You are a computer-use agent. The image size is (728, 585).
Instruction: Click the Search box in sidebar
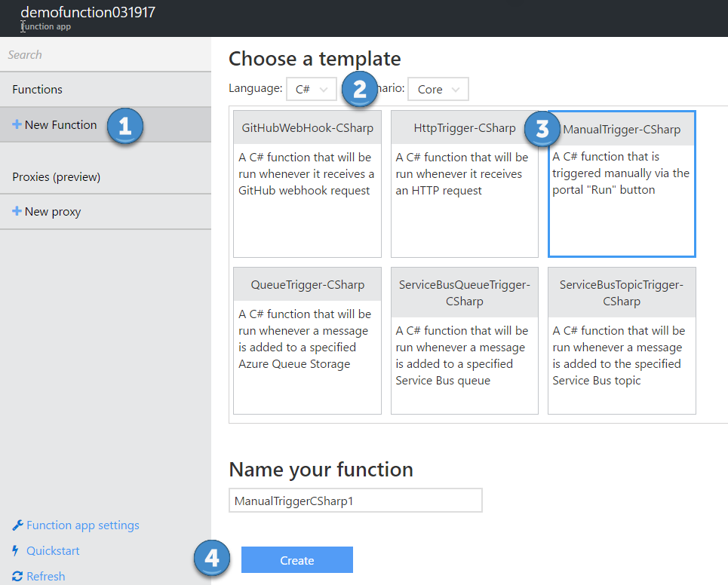point(106,55)
